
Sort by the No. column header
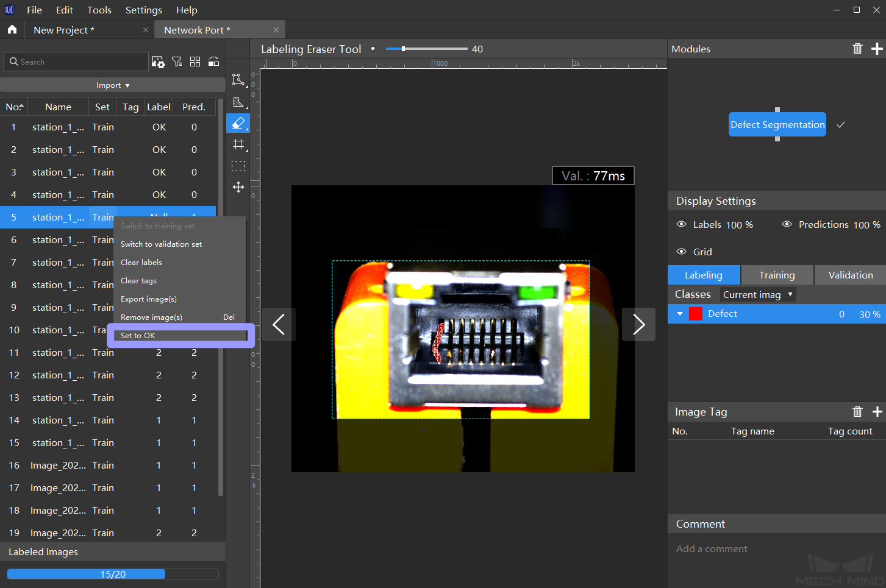pyautogui.click(x=14, y=107)
